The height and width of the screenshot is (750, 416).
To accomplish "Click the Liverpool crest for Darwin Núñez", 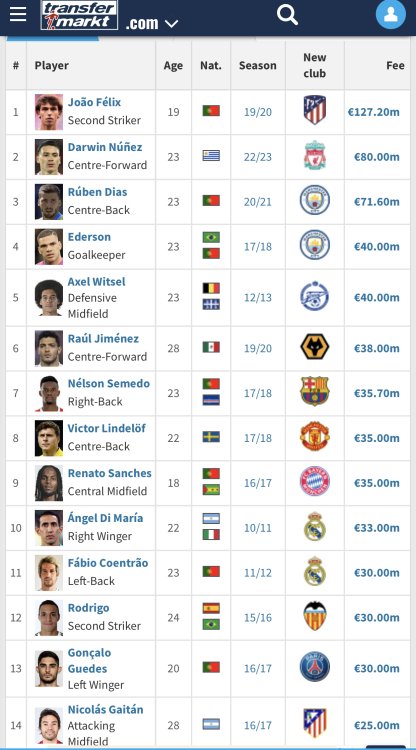I will pos(315,155).
